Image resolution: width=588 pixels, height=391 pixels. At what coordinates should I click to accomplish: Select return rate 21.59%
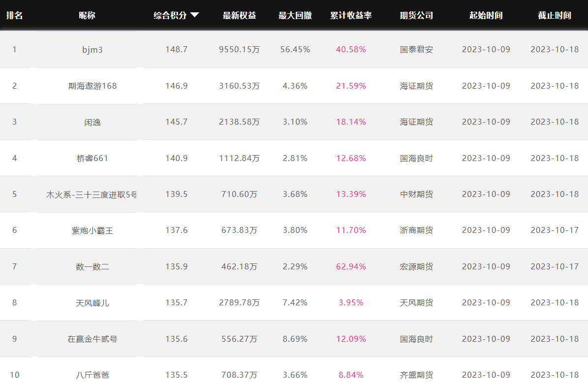pyautogui.click(x=351, y=86)
